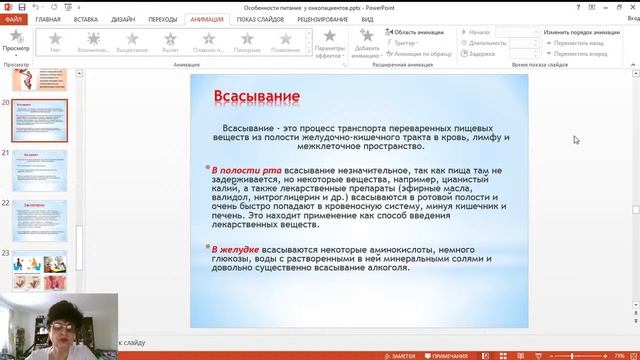Choose the Появление animation effect
Image resolution: width=640 pixels, height=360 pixels.
coord(285,42)
